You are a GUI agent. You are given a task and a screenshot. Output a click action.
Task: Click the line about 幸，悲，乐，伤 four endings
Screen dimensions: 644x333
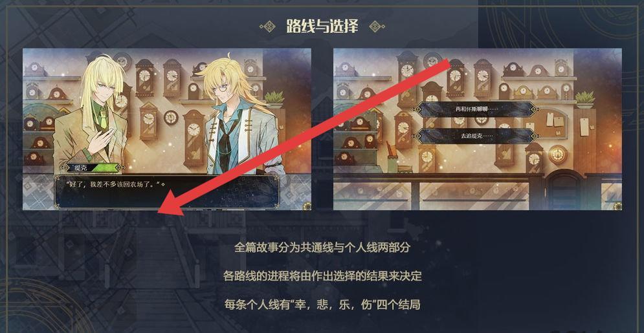(322, 305)
